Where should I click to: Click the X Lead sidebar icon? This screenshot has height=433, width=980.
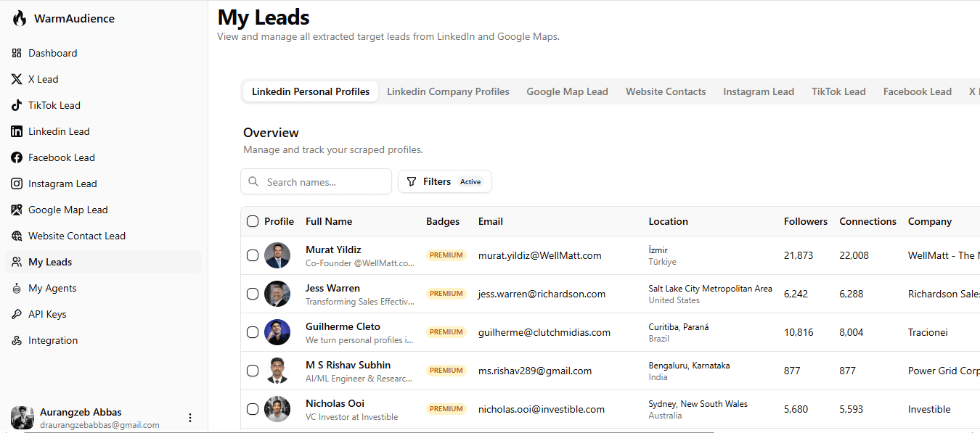[17, 79]
